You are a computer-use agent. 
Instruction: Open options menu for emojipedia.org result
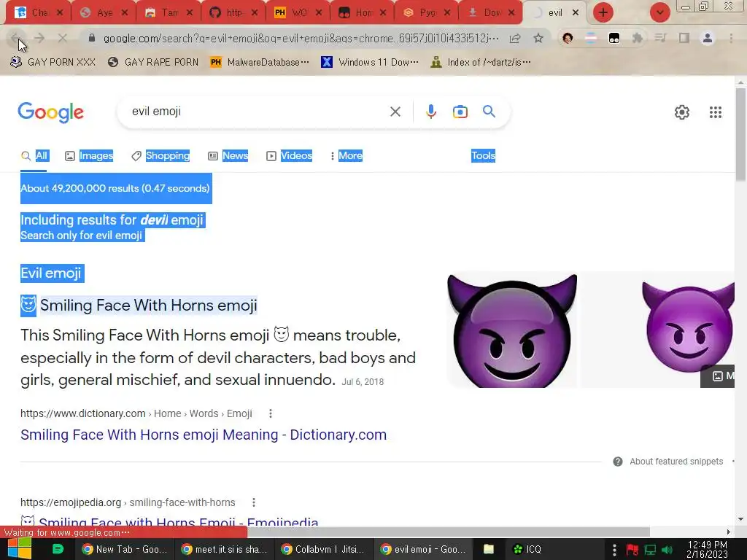click(x=254, y=502)
